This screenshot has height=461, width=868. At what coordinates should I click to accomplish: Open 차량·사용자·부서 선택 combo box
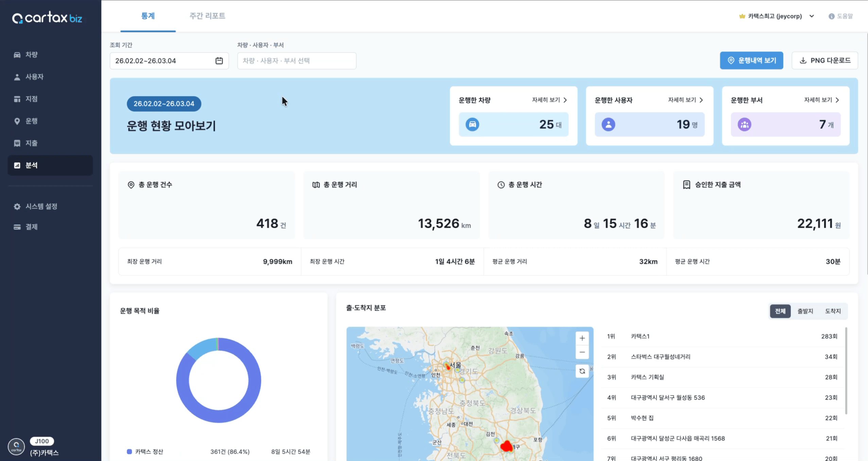point(296,61)
